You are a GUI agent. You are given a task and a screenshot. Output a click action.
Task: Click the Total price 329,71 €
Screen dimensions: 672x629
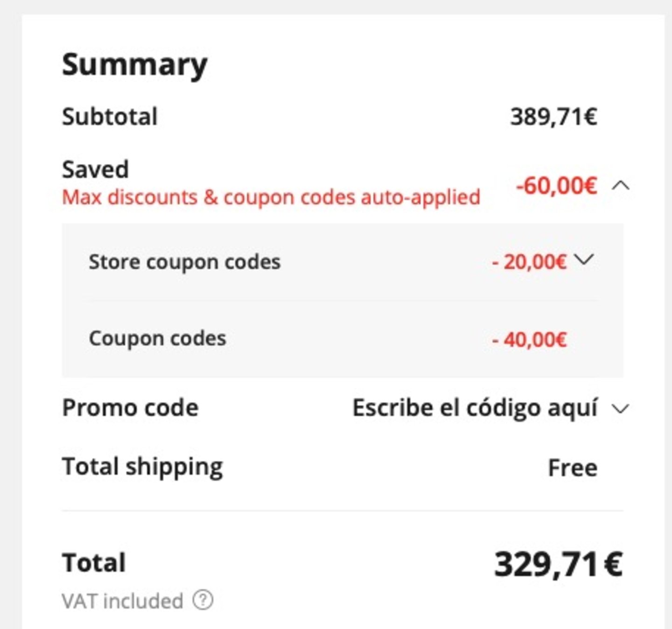pos(558,564)
